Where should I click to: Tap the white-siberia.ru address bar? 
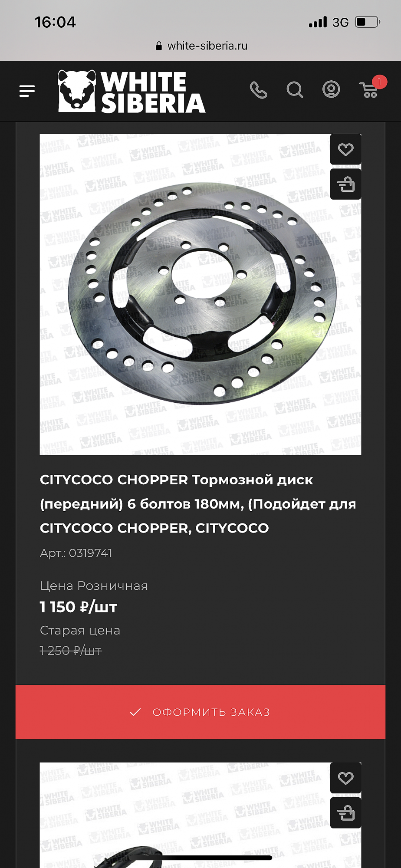201,46
